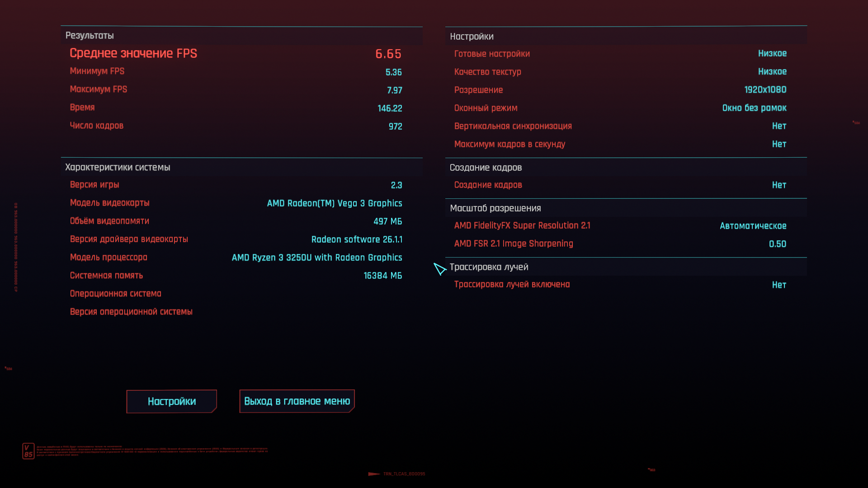This screenshot has height=488, width=868.
Task: Click the Характеристики системы header
Action: (x=118, y=167)
